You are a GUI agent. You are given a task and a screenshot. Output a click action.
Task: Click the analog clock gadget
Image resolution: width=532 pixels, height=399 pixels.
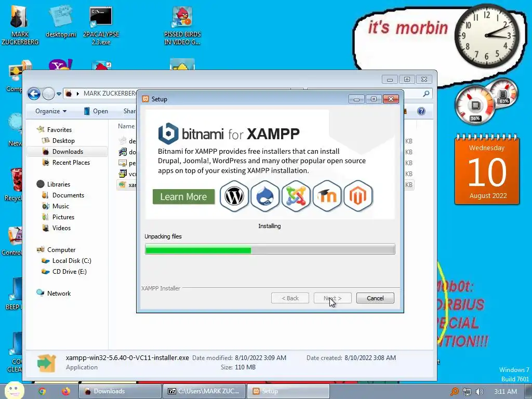click(x=486, y=36)
